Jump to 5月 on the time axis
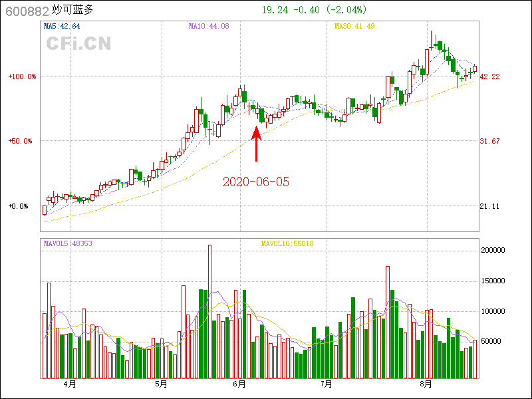Screen dimensions: 532x399 160,384
